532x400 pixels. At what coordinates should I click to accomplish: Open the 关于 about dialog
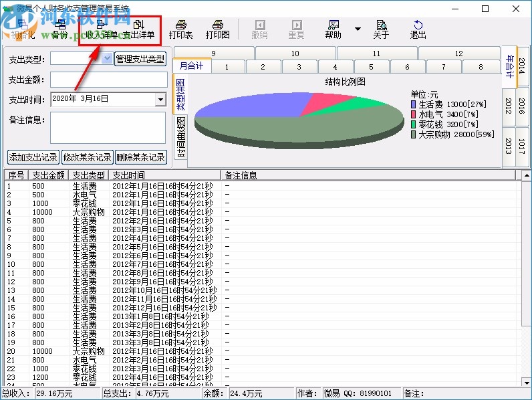pyautogui.click(x=381, y=29)
